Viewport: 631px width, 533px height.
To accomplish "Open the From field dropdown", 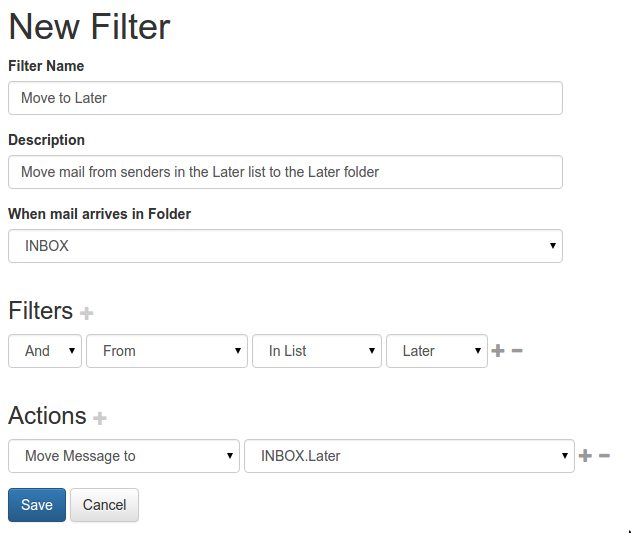I will coord(167,351).
